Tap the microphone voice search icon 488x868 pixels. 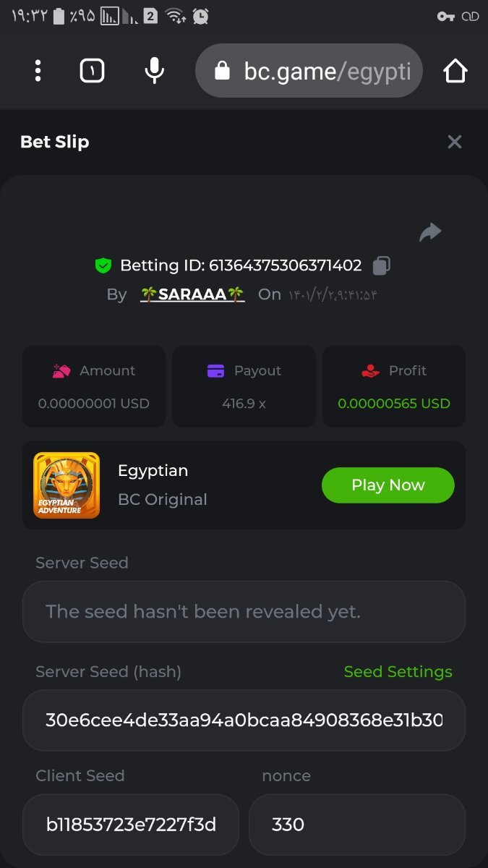(x=154, y=71)
